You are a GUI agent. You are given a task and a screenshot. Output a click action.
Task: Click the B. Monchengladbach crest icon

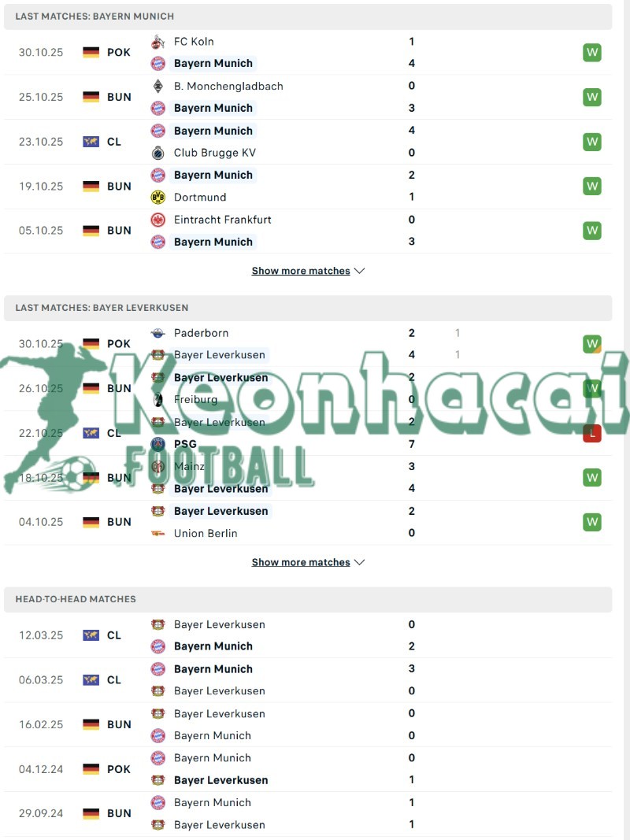[157, 87]
